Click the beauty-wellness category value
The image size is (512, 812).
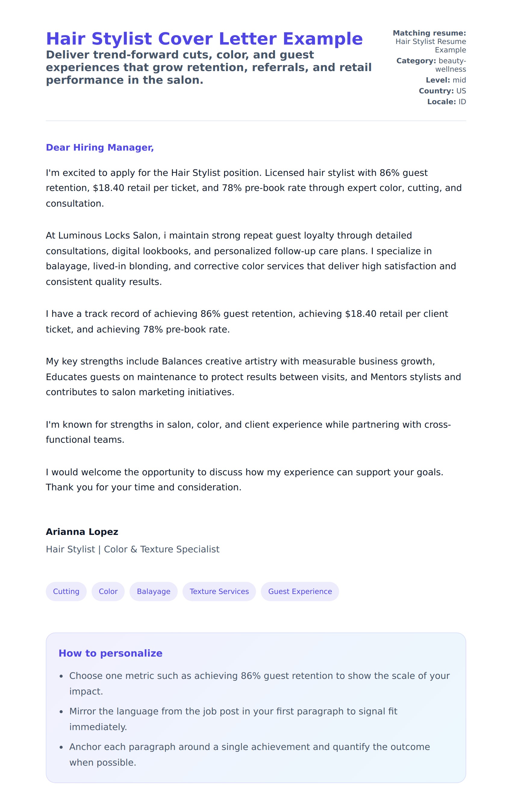click(x=451, y=65)
